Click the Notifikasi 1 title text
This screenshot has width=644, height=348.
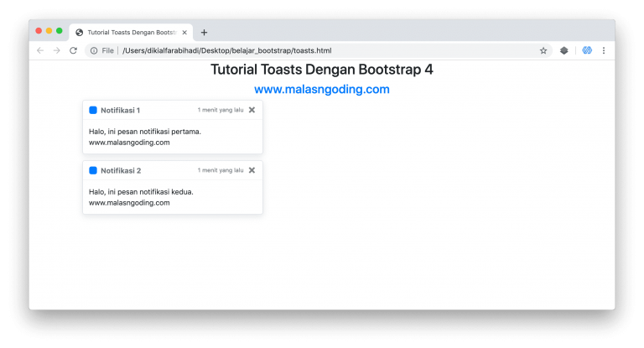[x=121, y=110]
